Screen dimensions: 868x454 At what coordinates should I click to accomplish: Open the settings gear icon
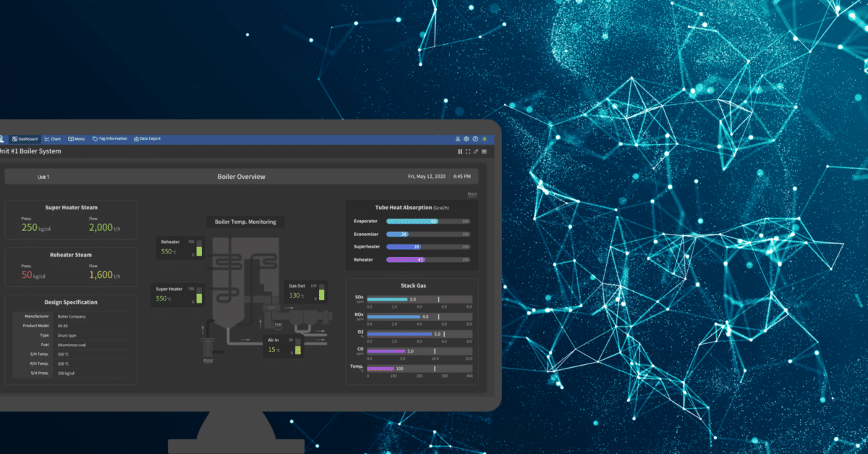coord(466,138)
